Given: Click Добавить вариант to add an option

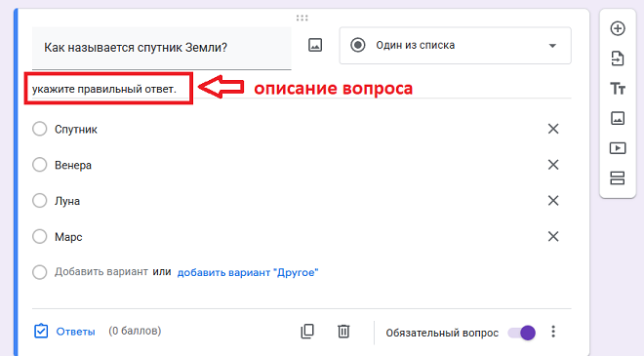Looking at the screenshot, I should pyautogui.click(x=101, y=272).
